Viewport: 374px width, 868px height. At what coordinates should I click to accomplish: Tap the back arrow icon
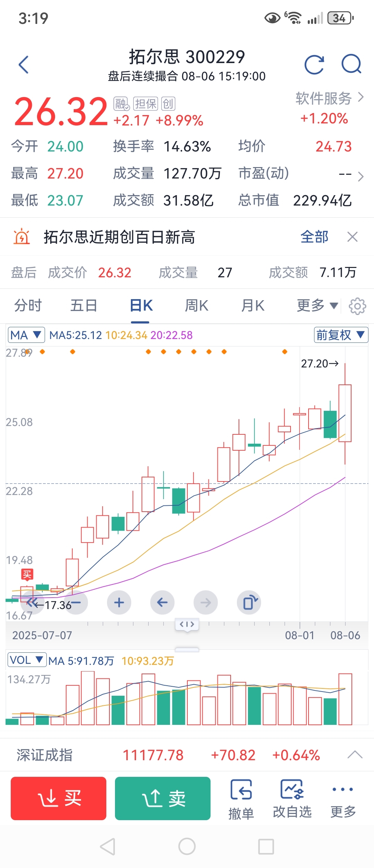[x=24, y=64]
